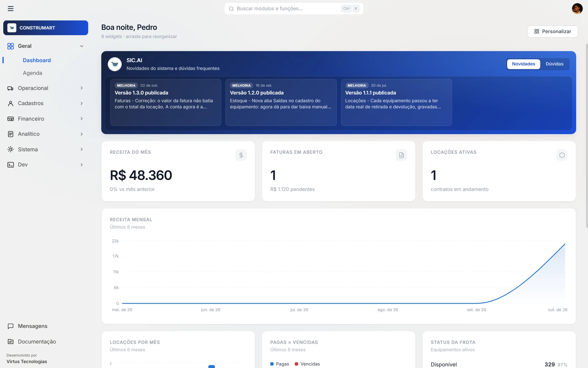Open Dashboard in the sidebar
Image resolution: width=588 pixels, height=368 pixels.
tap(37, 60)
